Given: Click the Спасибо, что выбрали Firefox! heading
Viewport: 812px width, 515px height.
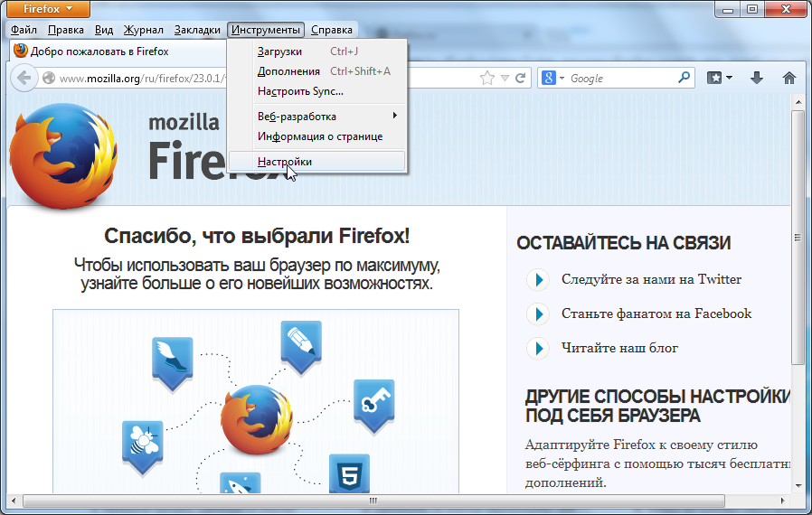Looking at the screenshot, I should 257,236.
